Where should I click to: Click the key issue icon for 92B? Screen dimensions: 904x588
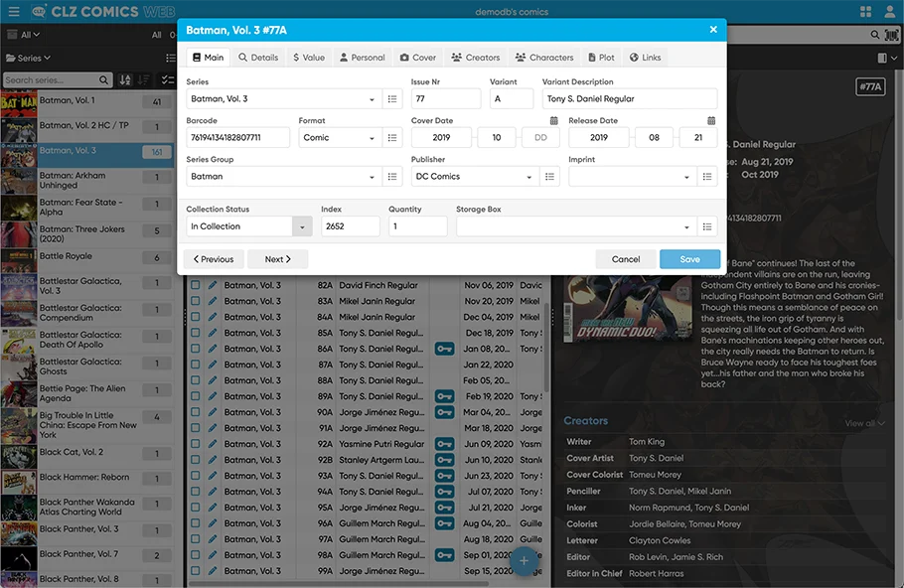pyautogui.click(x=444, y=460)
